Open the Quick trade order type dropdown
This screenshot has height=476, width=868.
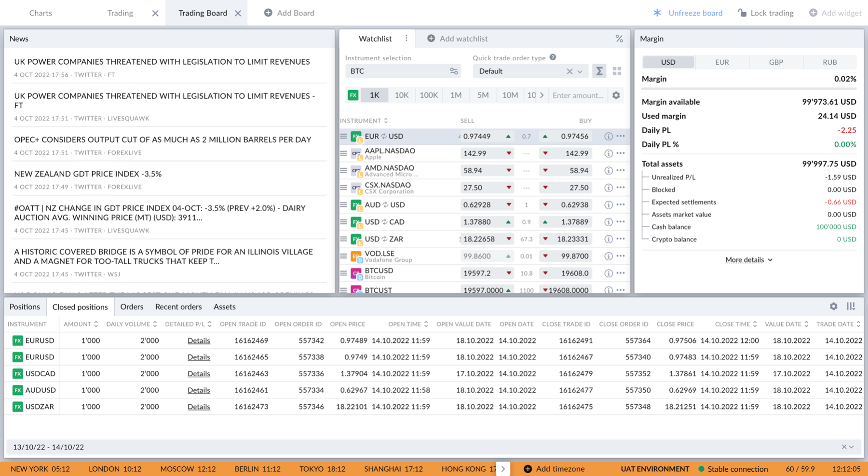click(x=580, y=71)
